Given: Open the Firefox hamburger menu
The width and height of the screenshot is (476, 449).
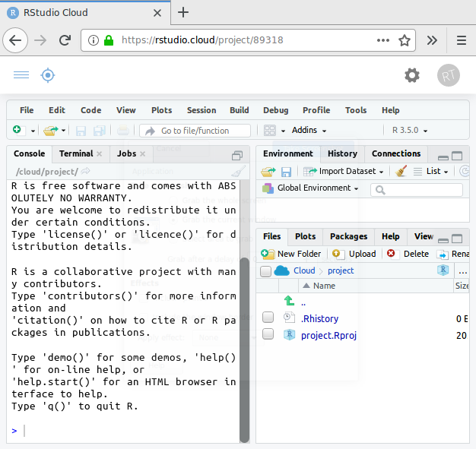Looking at the screenshot, I should (462, 40).
